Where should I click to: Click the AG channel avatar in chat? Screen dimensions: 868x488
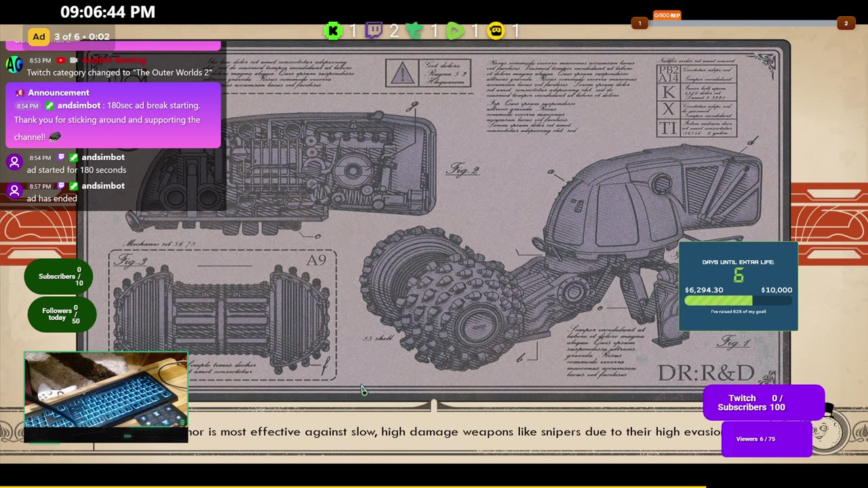click(x=14, y=64)
